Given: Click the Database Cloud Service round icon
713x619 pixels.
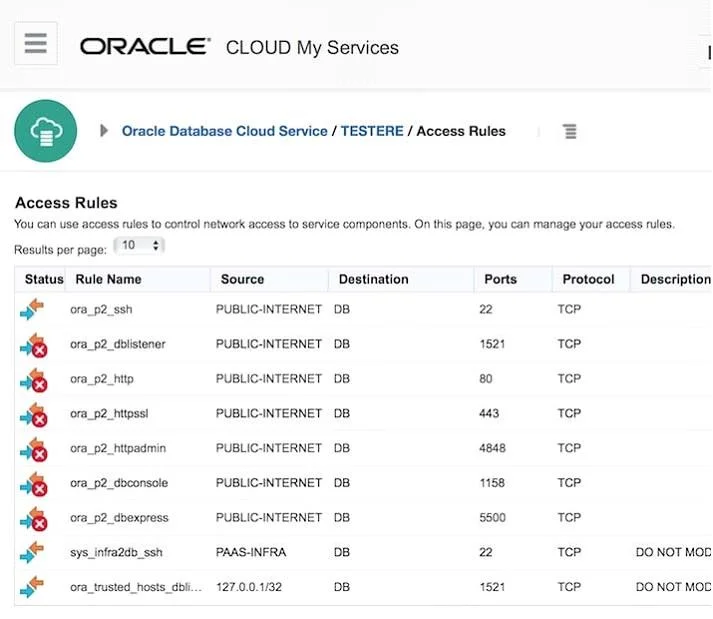Looking at the screenshot, I should click(x=45, y=131).
